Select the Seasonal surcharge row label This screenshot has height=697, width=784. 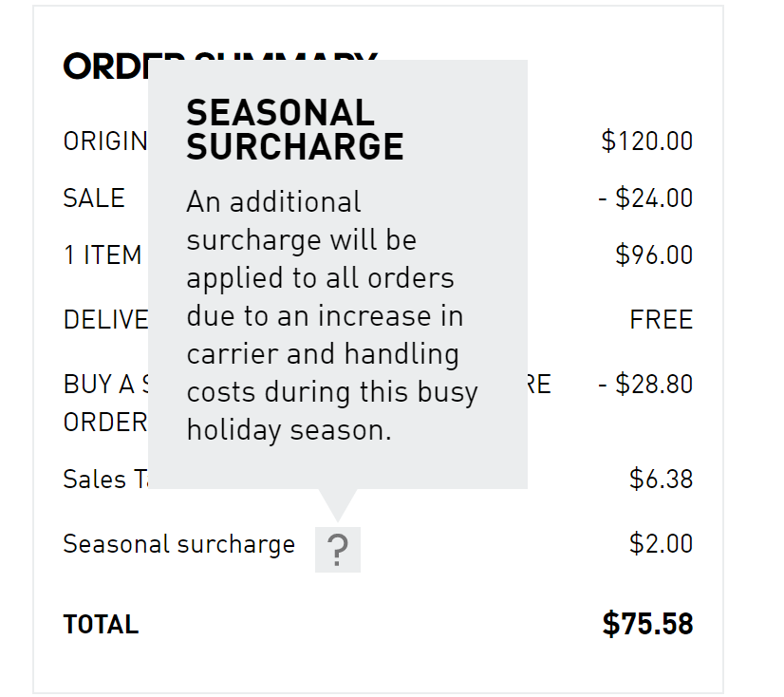(178, 544)
